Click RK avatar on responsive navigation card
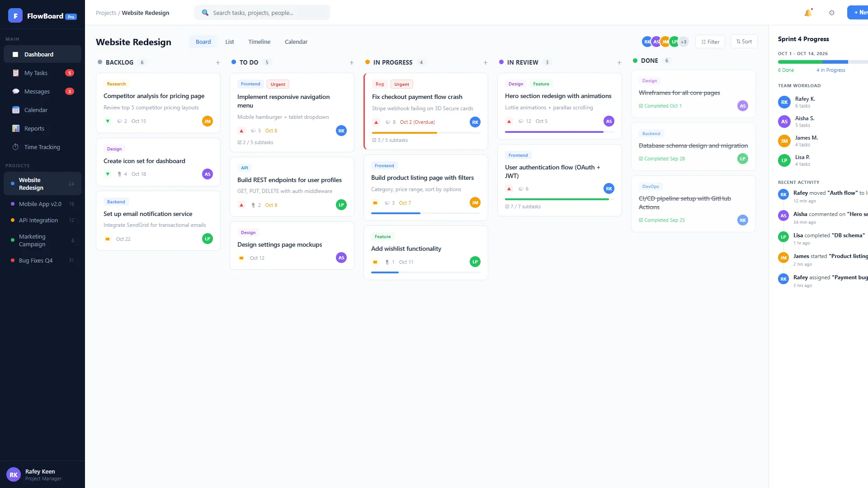The height and width of the screenshot is (488, 868). coord(341,131)
